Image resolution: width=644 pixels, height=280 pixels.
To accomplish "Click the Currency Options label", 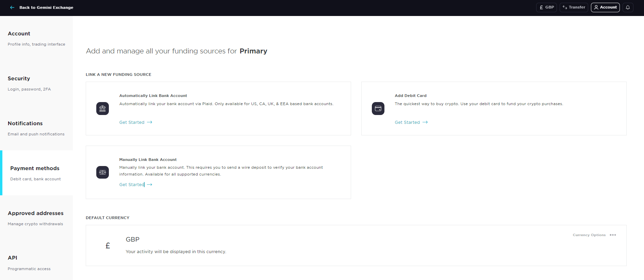I will [589, 235].
